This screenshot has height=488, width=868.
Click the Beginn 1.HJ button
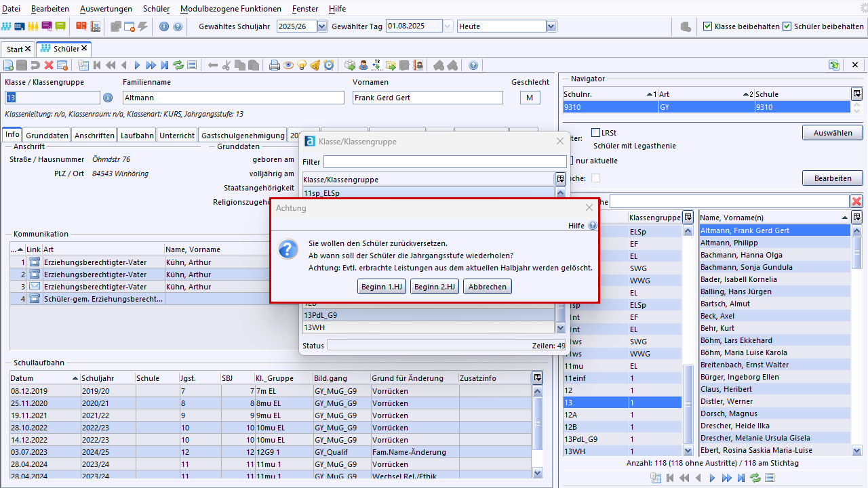coord(382,287)
